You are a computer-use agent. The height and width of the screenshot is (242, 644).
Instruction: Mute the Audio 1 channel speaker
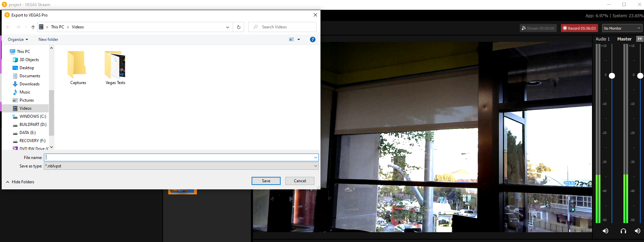click(605, 231)
